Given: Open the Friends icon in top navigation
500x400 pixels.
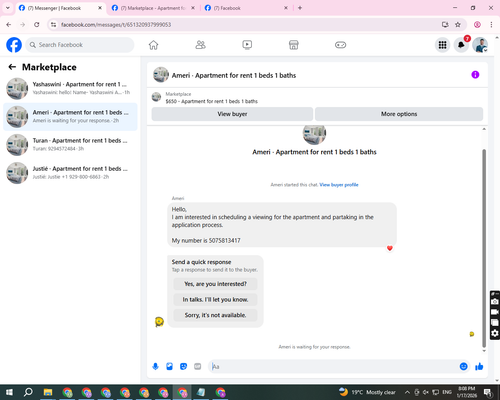Looking at the screenshot, I should tap(200, 45).
